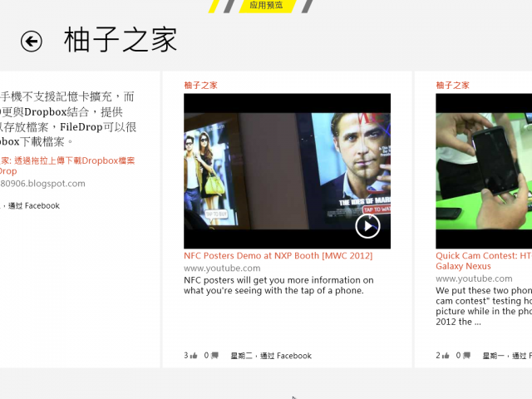
Task: Open the NFC Posters Demo video thumbnail
Action: [287, 171]
